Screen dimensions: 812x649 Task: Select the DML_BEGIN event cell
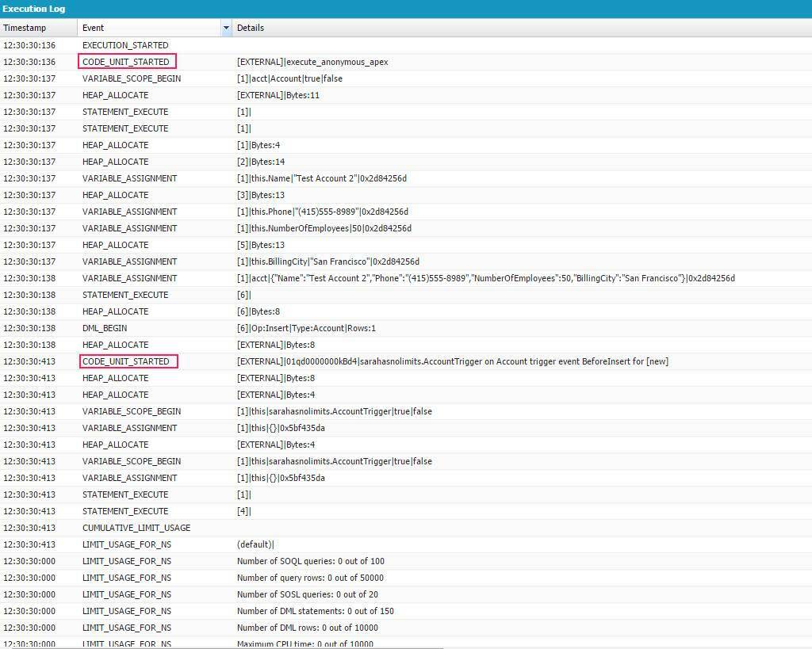(x=105, y=328)
